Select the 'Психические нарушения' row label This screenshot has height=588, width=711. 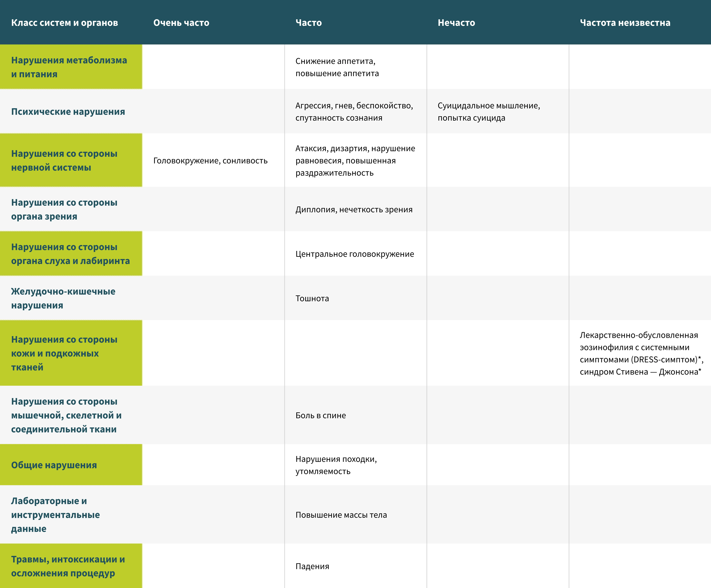pyautogui.click(x=68, y=111)
